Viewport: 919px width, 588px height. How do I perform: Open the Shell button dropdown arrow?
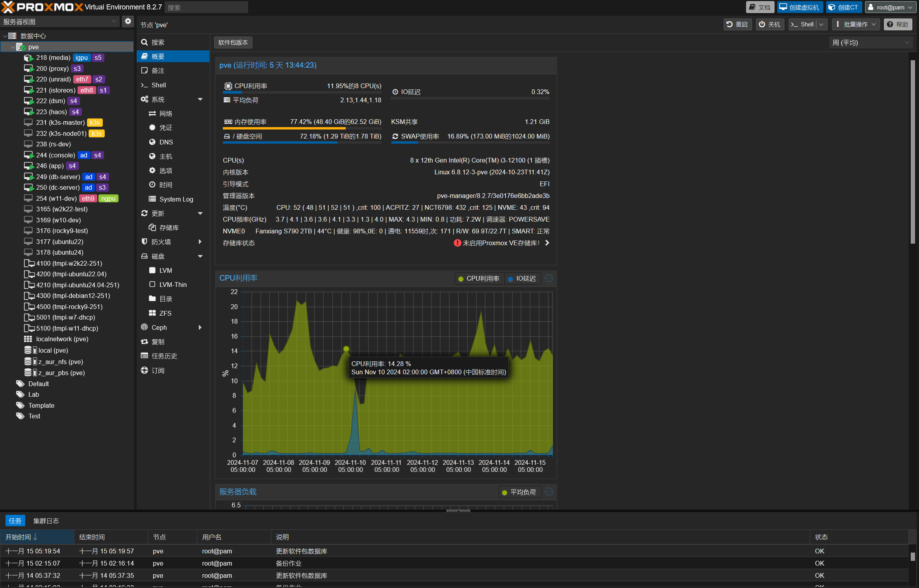coord(821,24)
